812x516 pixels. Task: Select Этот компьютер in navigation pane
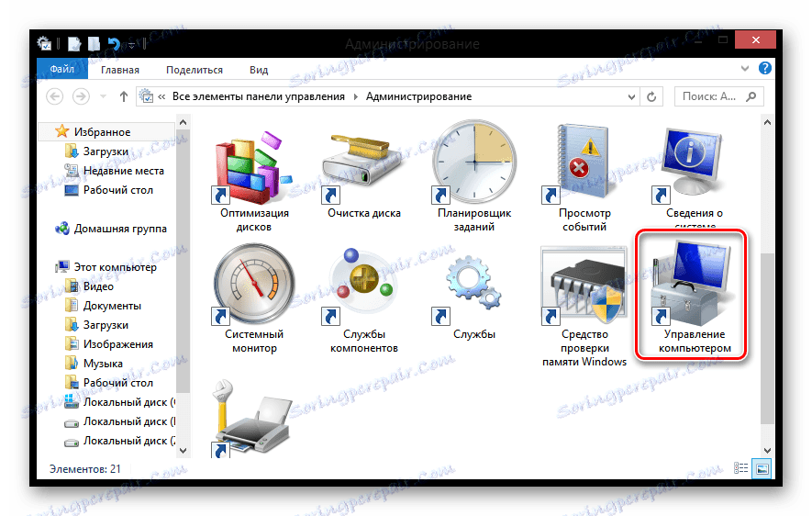point(115,267)
